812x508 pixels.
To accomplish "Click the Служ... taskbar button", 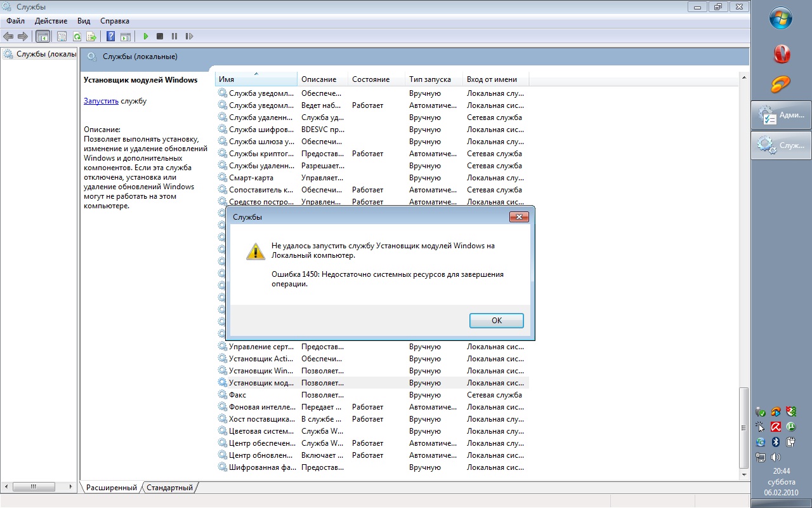I will (x=782, y=145).
